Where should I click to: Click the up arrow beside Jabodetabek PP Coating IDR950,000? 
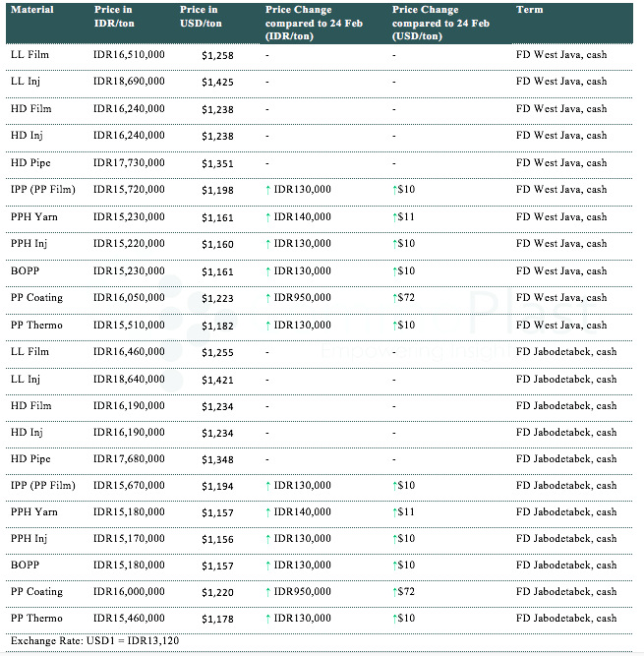point(268,591)
